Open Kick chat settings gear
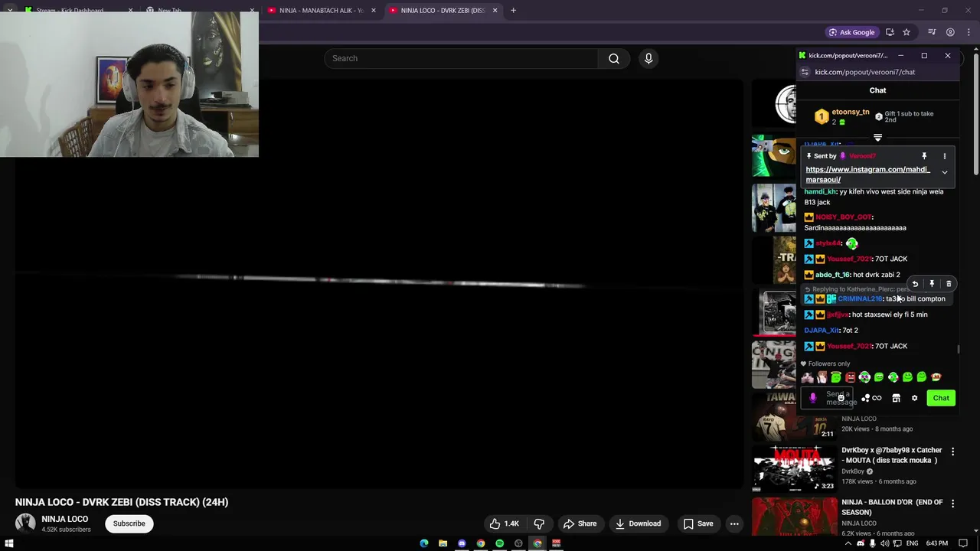The height and width of the screenshot is (551, 980). tap(914, 398)
